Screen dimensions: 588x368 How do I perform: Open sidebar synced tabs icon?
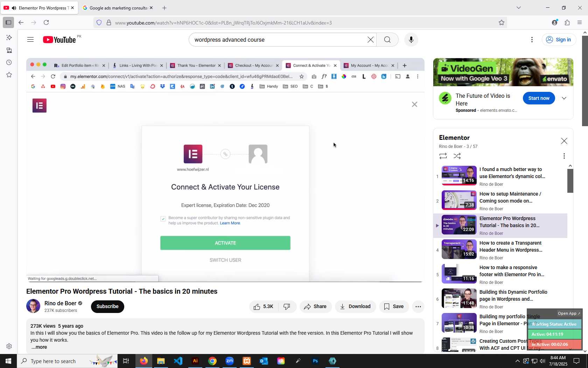click(x=9, y=50)
